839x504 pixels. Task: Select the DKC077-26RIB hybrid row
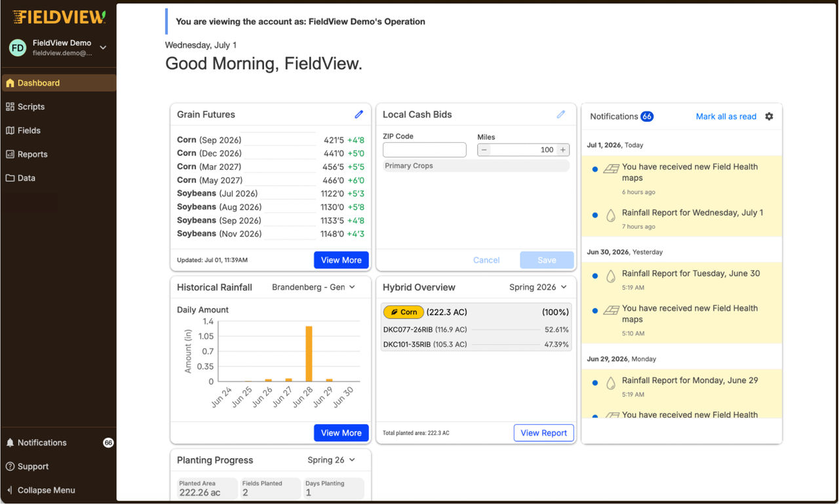click(x=476, y=330)
